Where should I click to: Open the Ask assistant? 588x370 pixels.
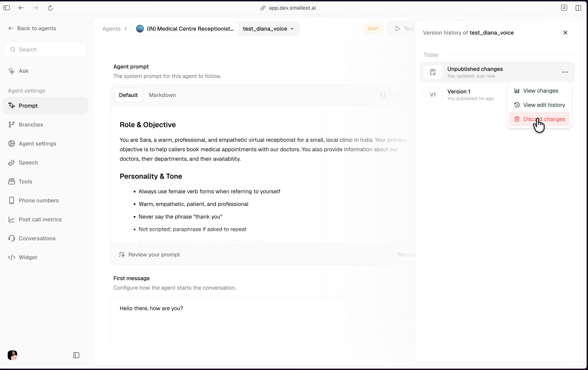tap(18, 71)
